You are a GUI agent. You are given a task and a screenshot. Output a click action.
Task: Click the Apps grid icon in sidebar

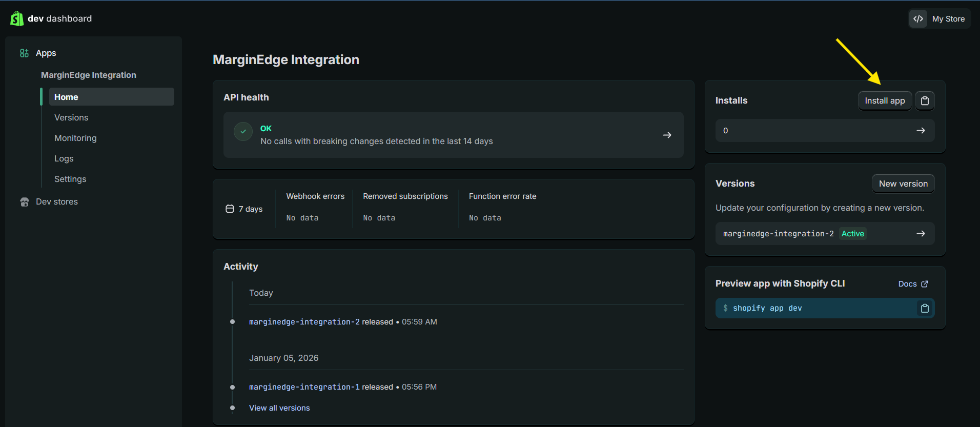click(24, 53)
